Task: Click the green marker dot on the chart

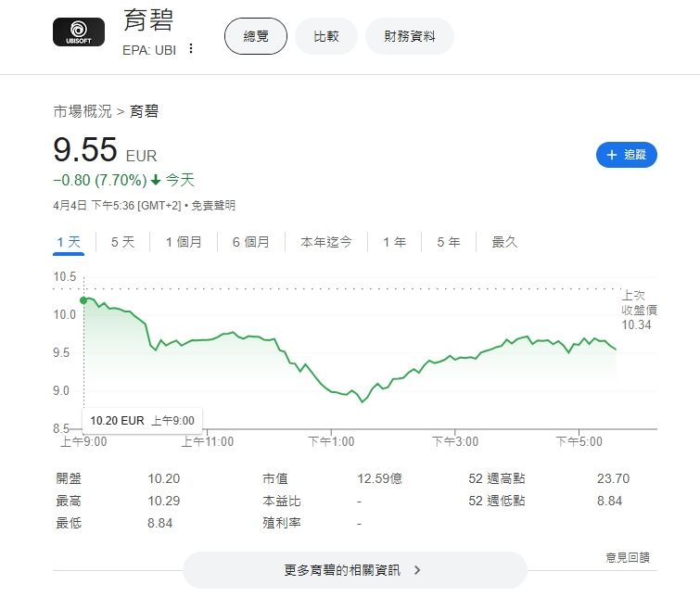Action: click(83, 300)
